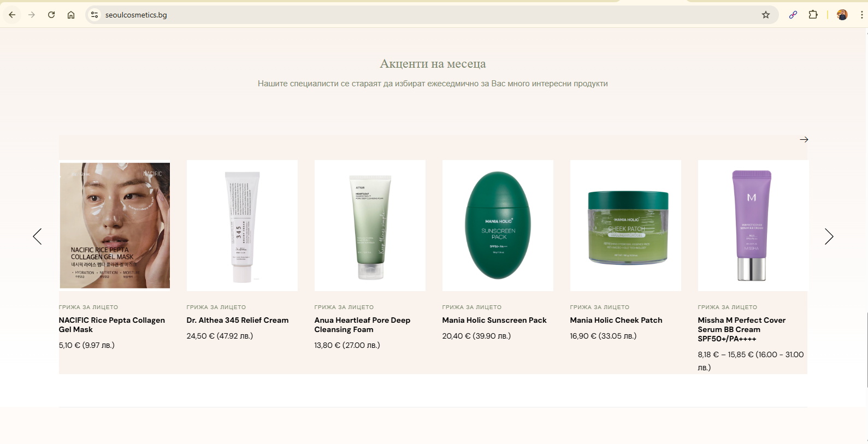Click the page vertical scrollbar
This screenshot has height=444, width=868.
click(866, 350)
